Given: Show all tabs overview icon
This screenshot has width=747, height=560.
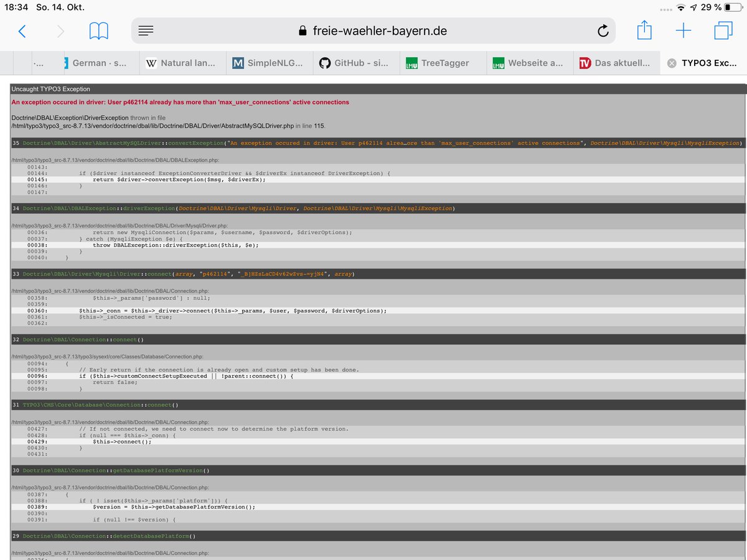Looking at the screenshot, I should [x=723, y=30].
